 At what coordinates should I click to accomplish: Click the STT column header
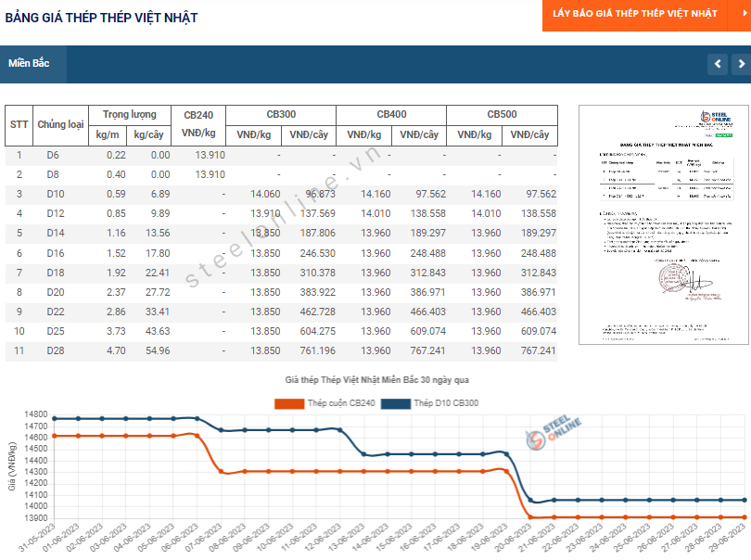coord(19,124)
